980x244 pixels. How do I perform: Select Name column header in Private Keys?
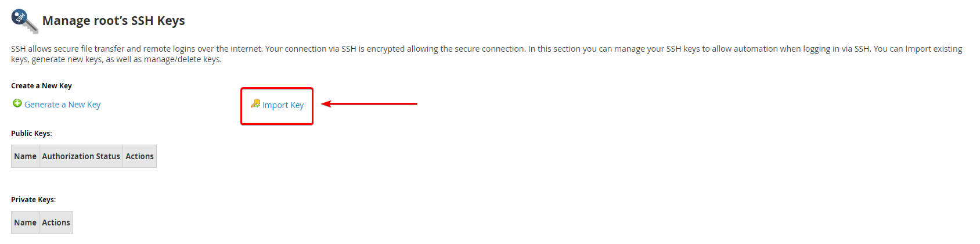[x=25, y=223]
